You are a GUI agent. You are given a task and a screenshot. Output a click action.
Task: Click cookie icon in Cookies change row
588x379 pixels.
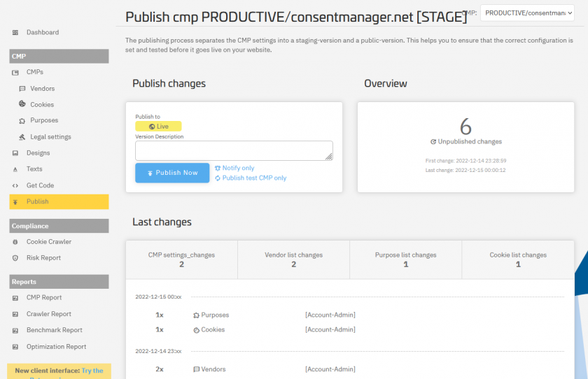click(196, 330)
